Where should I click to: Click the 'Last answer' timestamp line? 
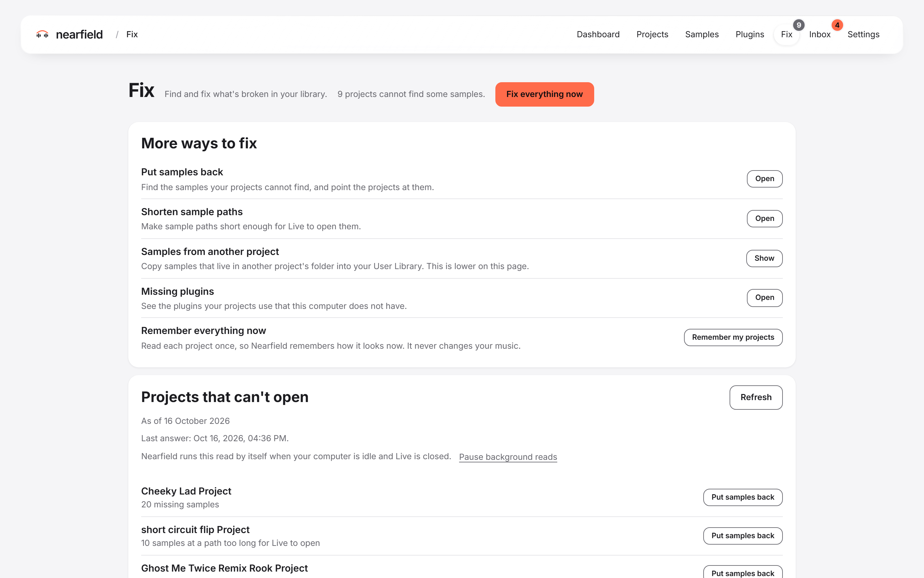click(x=215, y=438)
